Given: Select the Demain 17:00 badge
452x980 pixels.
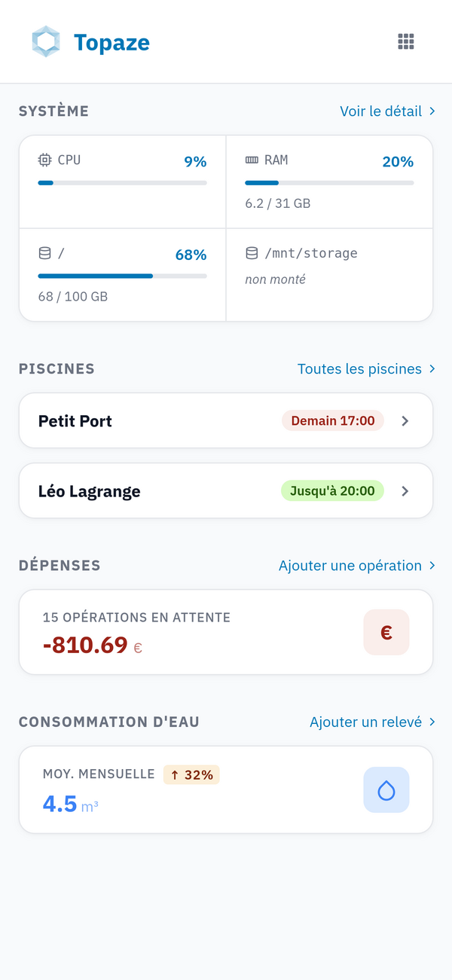Looking at the screenshot, I should [333, 421].
